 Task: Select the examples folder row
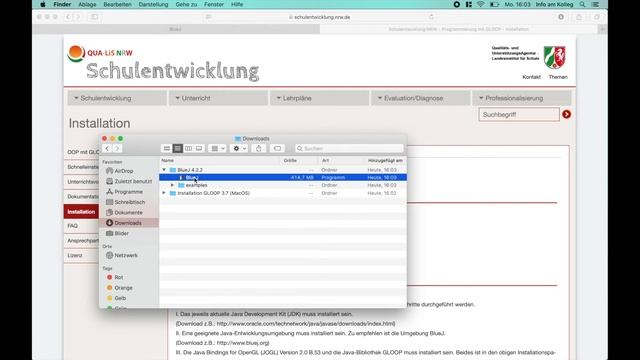[x=283, y=185]
